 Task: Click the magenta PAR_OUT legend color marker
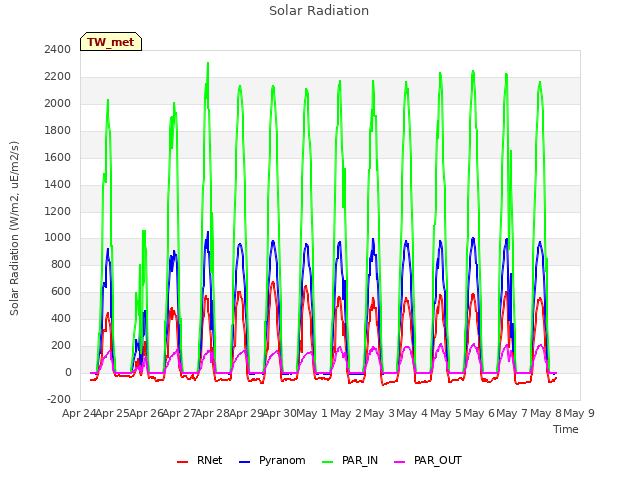[x=400, y=462]
